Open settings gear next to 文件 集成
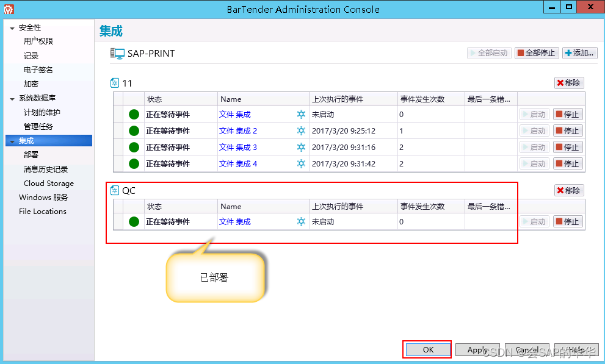The height and width of the screenshot is (364, 605). [301, 114]
